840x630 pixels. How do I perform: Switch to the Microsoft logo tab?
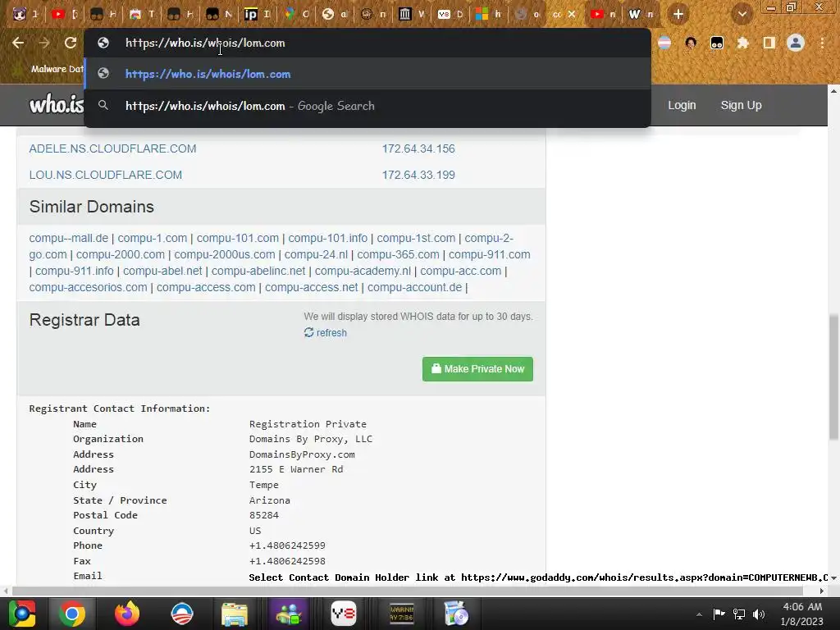(489, 15)
